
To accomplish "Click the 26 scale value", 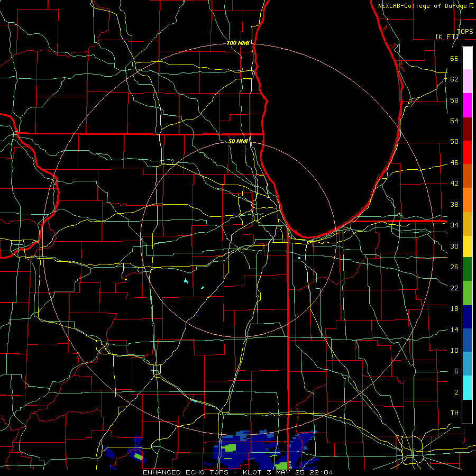I will tap(454, 267).
